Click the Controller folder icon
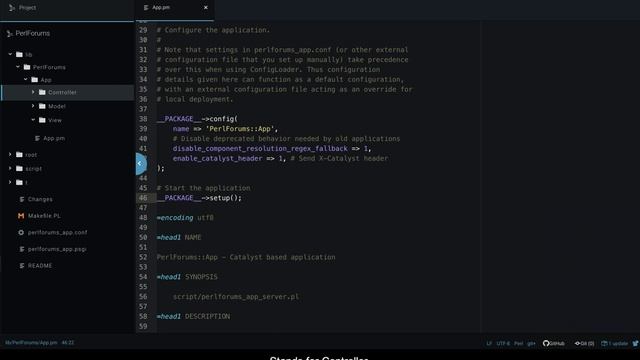 pos(42,92)
